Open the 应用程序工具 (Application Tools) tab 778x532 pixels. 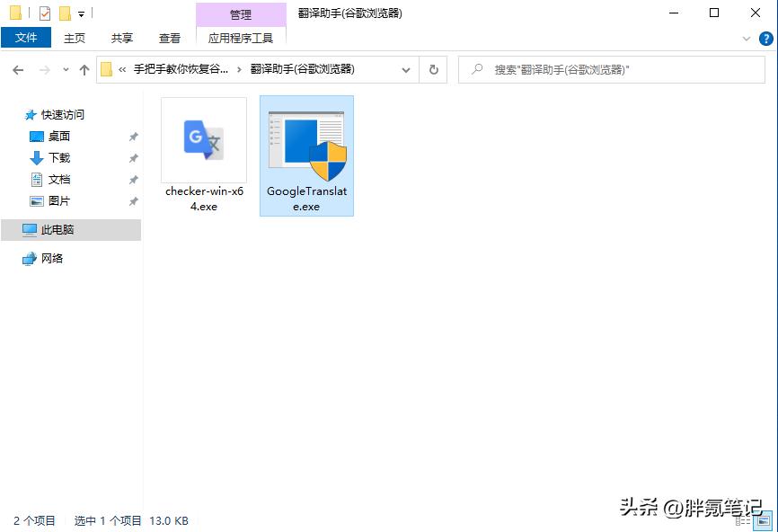[241, 38]
